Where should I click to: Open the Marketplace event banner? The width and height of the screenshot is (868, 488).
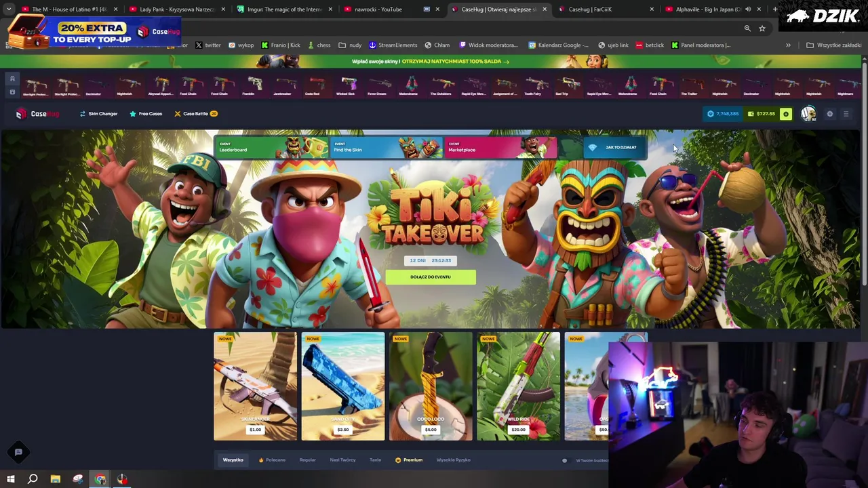pyautogui.click(x=500, y=147)
